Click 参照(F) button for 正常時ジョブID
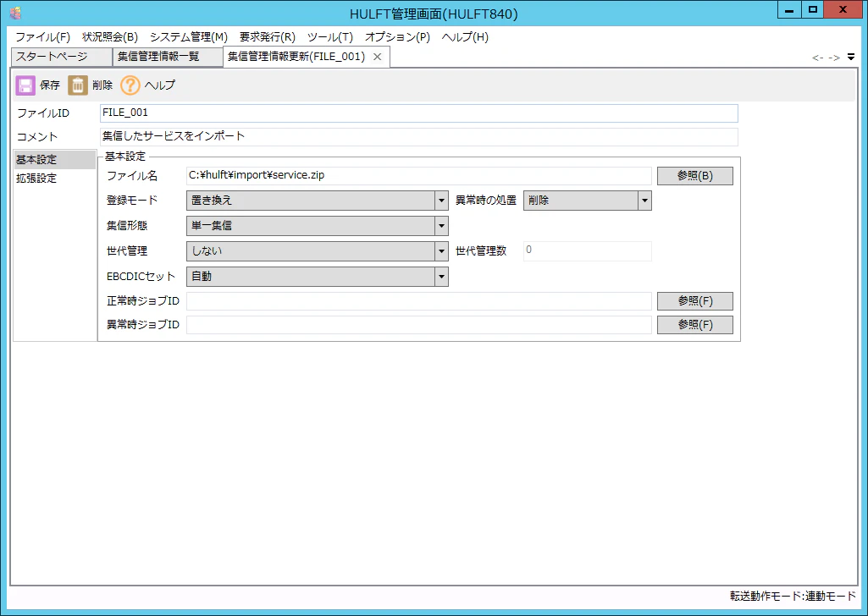The width and height of the screenshot is (868, 616). pos(694,301)
